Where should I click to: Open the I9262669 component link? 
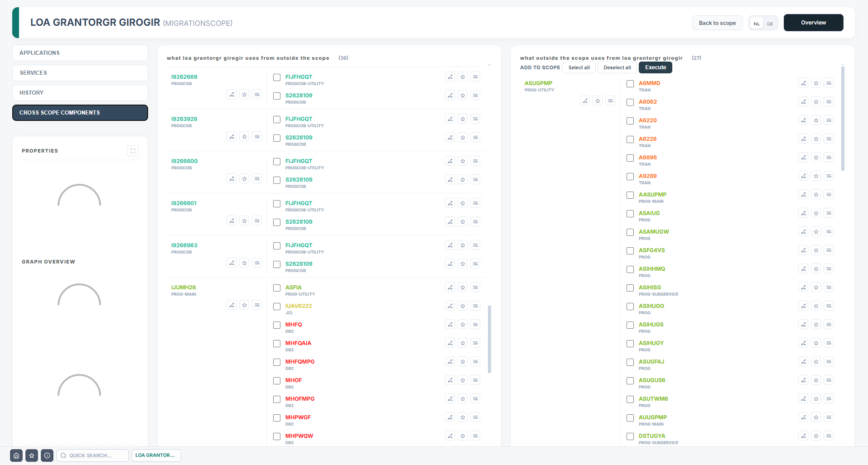click(x=184, y=77)
